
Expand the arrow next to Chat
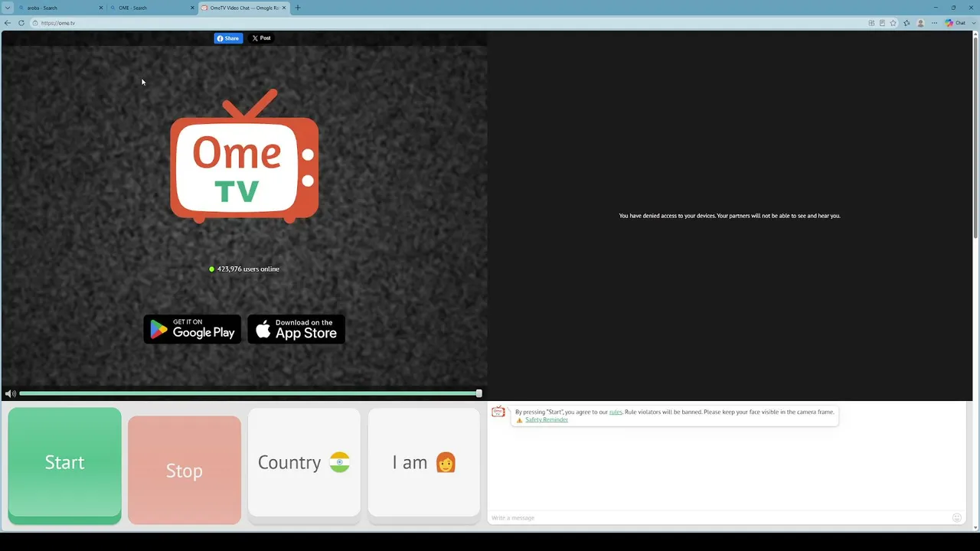[972, 23]
